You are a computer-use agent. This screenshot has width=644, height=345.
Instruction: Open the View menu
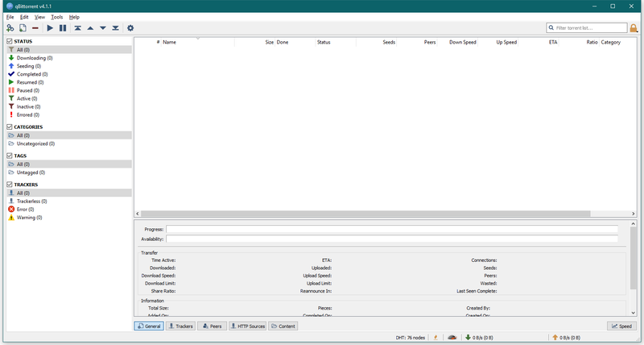pyautogui.click(x=39, y=17)
